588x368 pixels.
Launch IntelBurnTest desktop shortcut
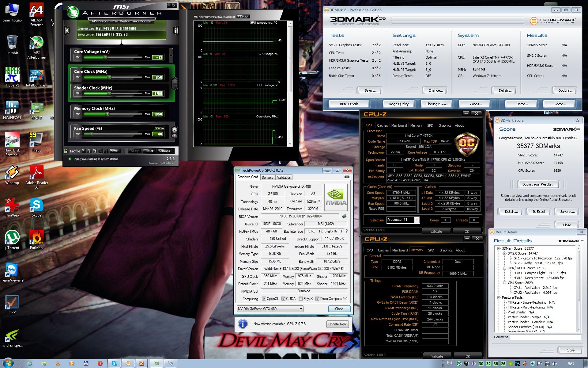(x=36, y=78)
